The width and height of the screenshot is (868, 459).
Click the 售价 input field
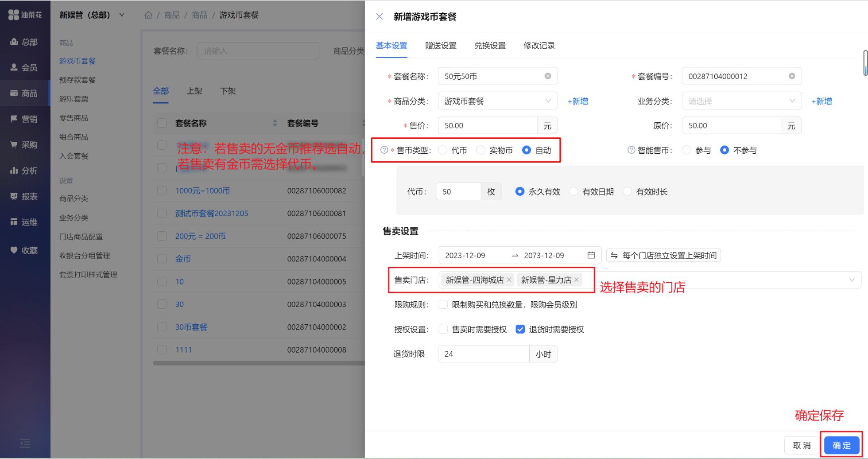coord(487,125)
